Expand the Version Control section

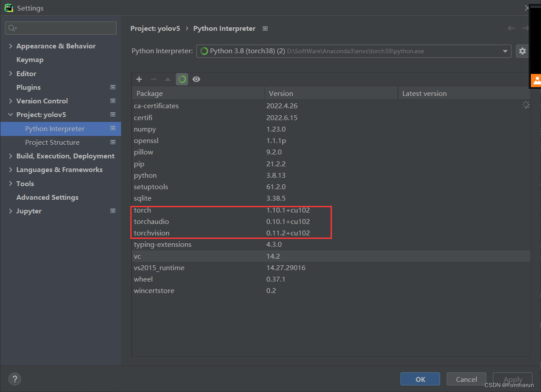pyautogui.click(x=11, y=101)
